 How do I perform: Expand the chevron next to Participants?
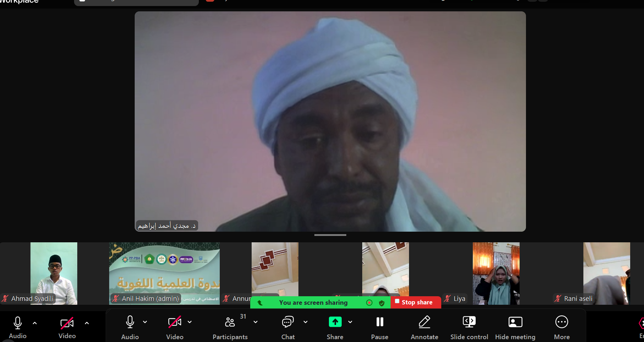(x=256, y=322)
